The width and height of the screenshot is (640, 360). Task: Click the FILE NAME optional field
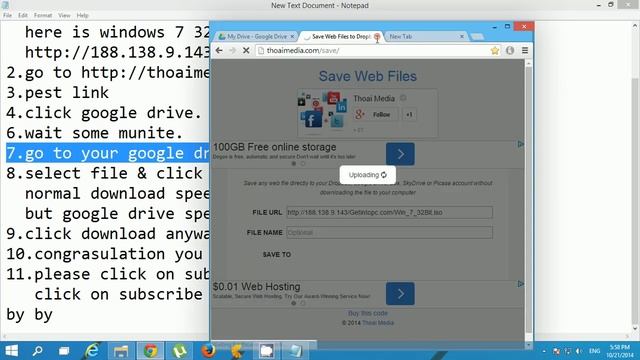(389, 233)
